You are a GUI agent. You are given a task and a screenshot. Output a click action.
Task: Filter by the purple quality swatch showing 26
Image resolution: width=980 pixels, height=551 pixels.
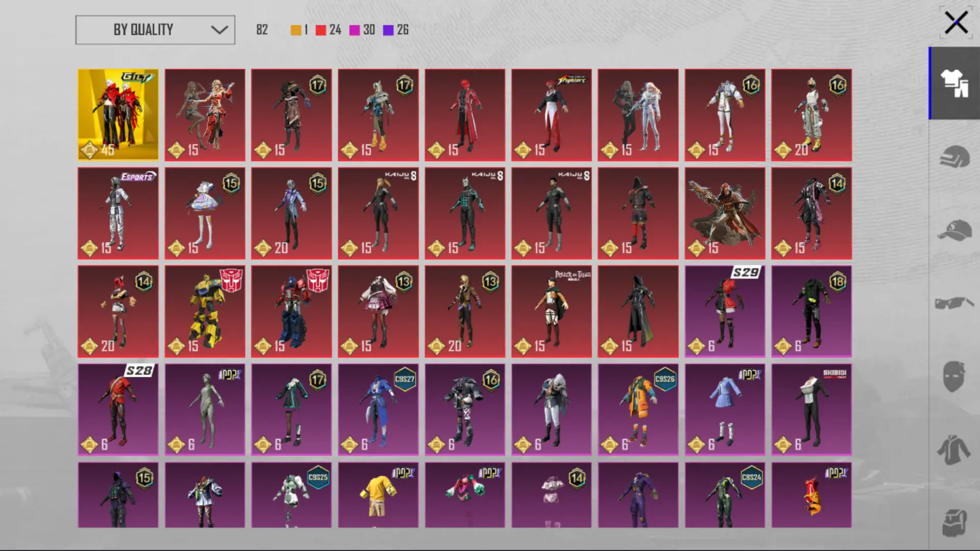(x=388, y=30)
